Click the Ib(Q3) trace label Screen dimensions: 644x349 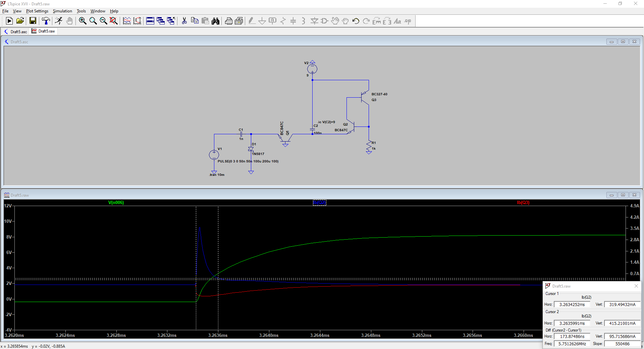[523, 202]
